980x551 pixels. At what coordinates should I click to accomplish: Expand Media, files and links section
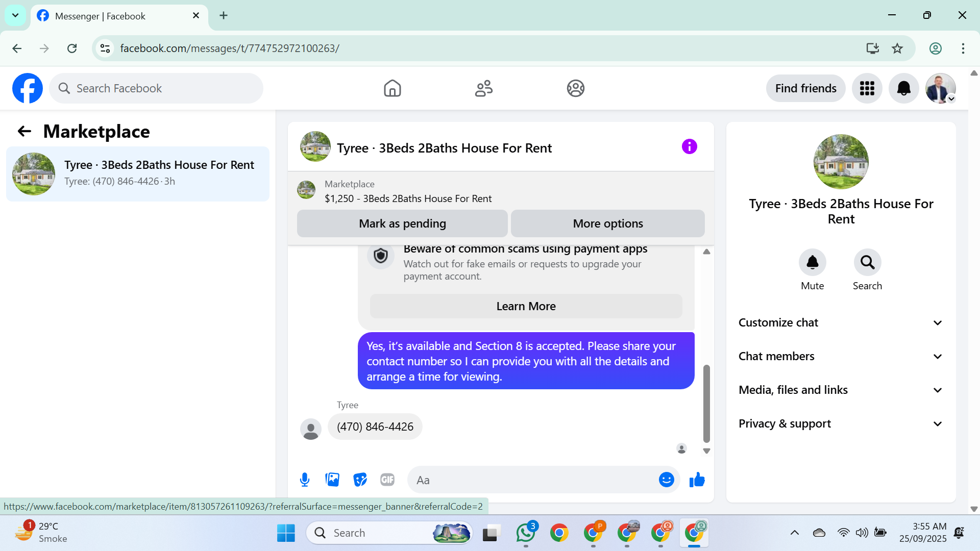click(841, 390)
